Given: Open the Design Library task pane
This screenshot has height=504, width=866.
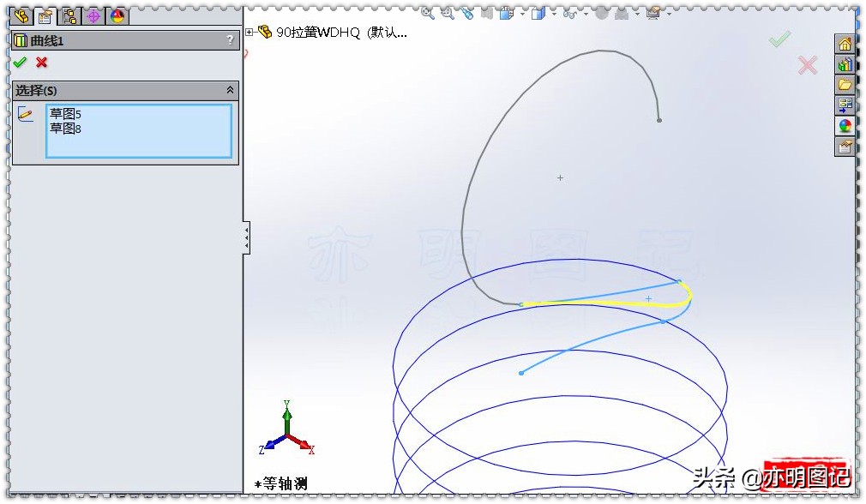Looking at the screenshot, I should pos(845,63).
